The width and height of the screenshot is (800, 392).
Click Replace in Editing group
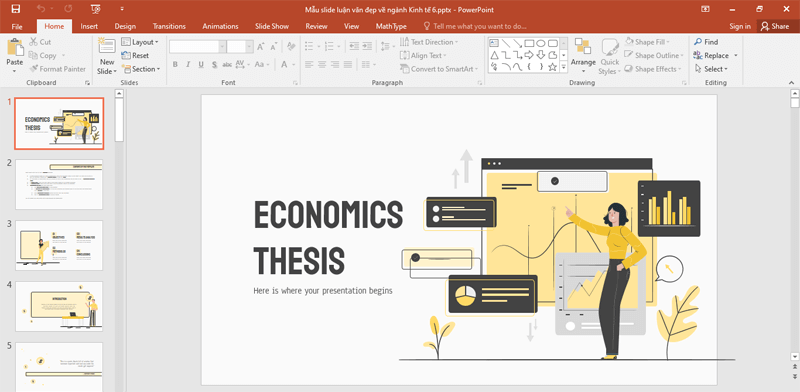[716, 55]
